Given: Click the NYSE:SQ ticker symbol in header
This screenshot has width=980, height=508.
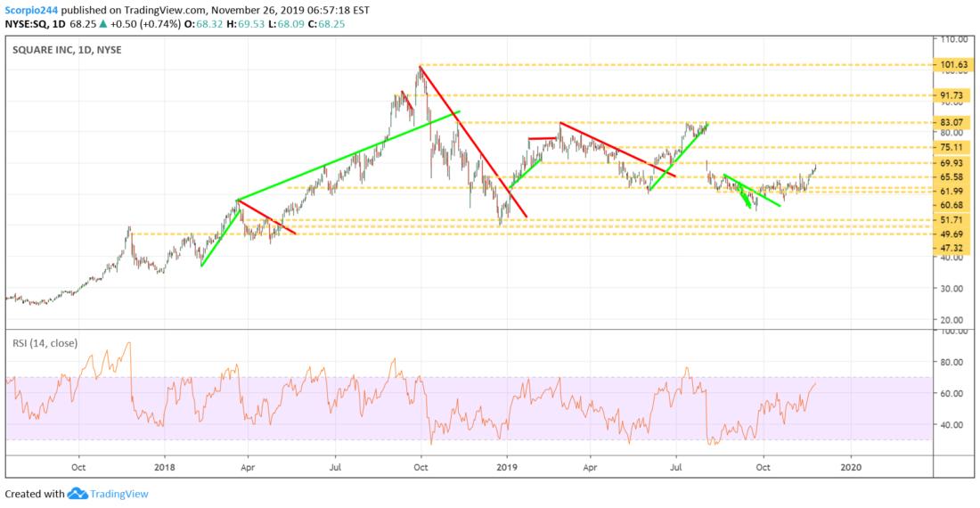Looking at the screenshot, I should [25, 24].
